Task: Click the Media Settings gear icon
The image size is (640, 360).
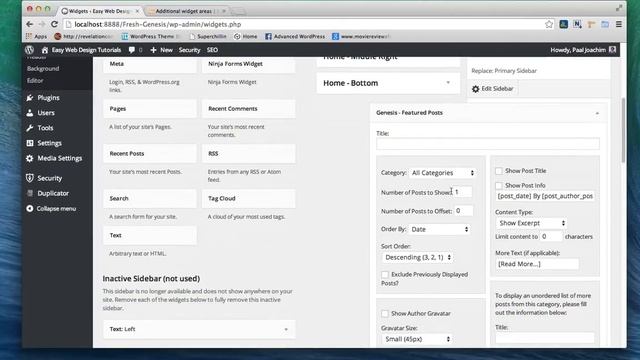Action: point(29,158)
